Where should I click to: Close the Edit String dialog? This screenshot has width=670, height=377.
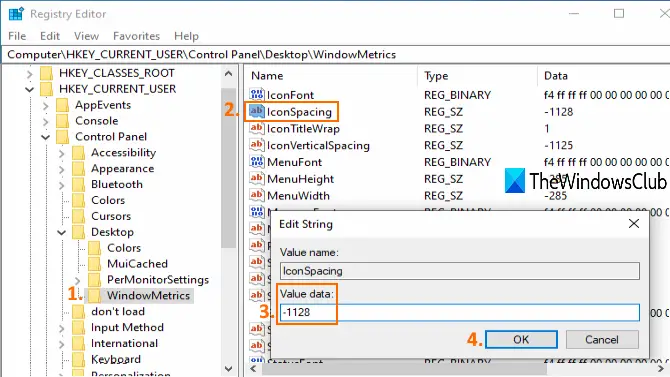(x=634, y=224)
